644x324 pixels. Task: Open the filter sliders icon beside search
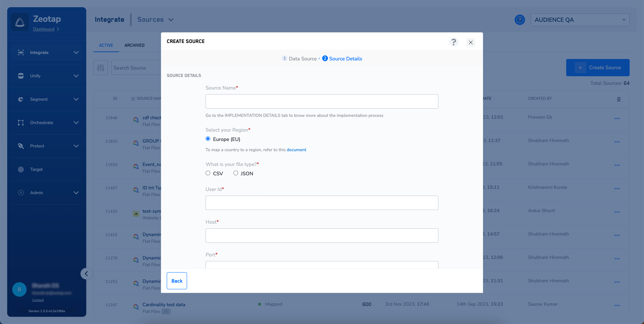pos(100,68)
